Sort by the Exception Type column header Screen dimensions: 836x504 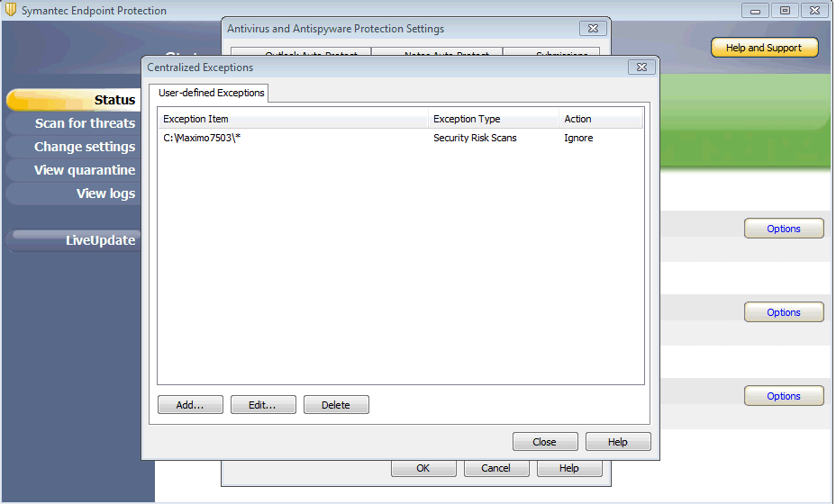[x=494, y=119]
